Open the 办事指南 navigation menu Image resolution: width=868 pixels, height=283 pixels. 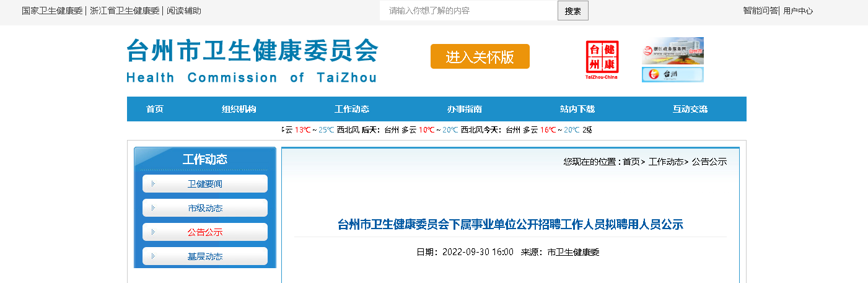coord(465,109)
